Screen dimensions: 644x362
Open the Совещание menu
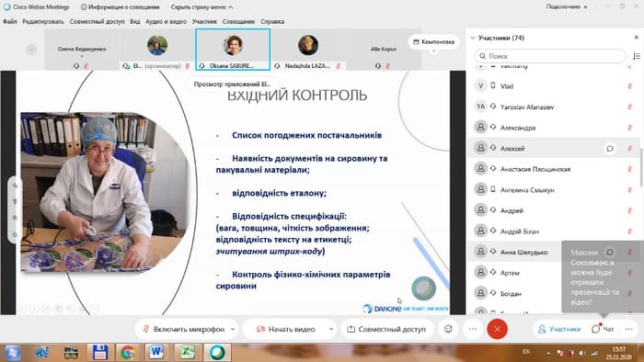238,21
